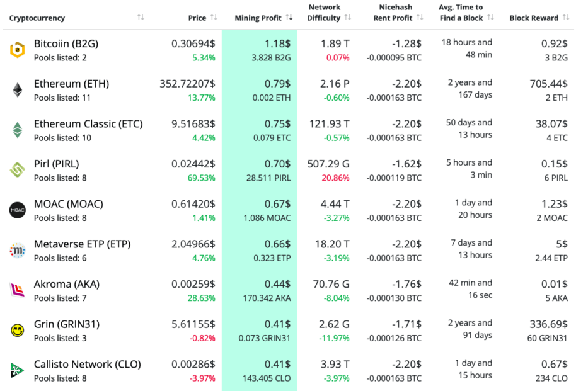Click the Callisto Network logo icon

17,370
